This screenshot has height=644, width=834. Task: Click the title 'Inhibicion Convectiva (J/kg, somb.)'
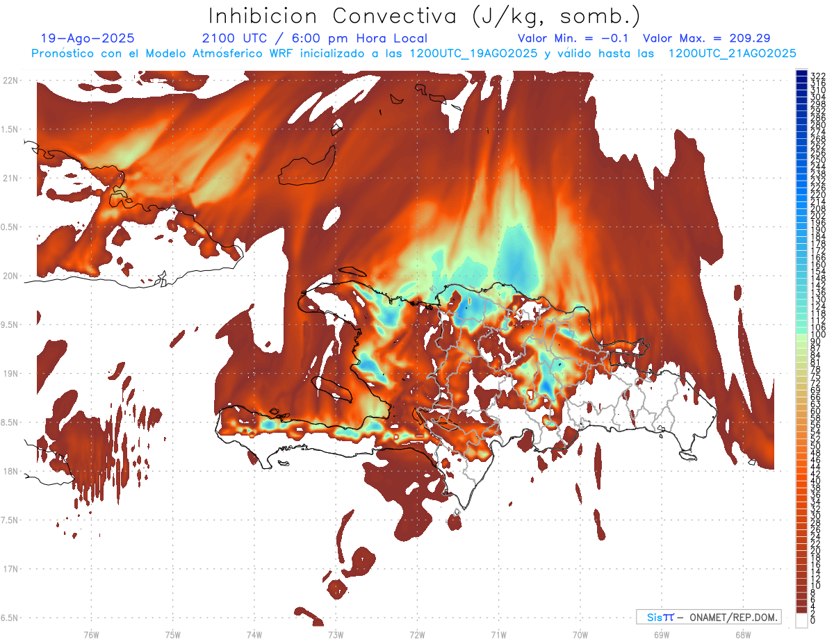[425, 17]
